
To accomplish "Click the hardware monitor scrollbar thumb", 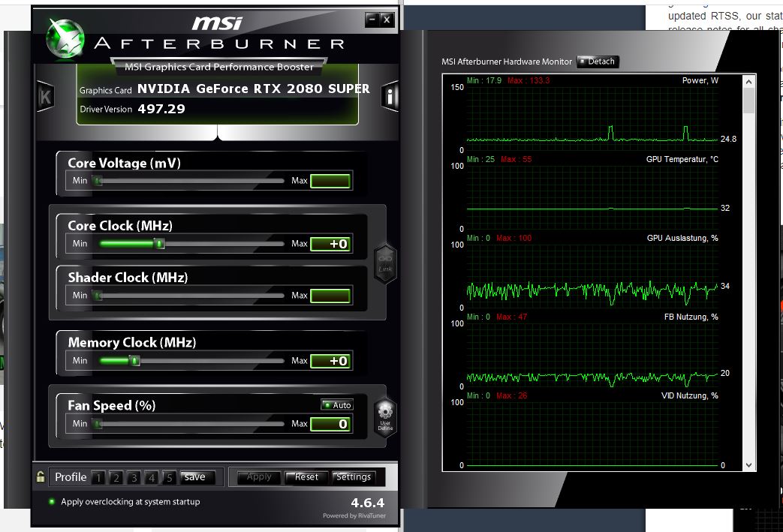I will point(748,101).
